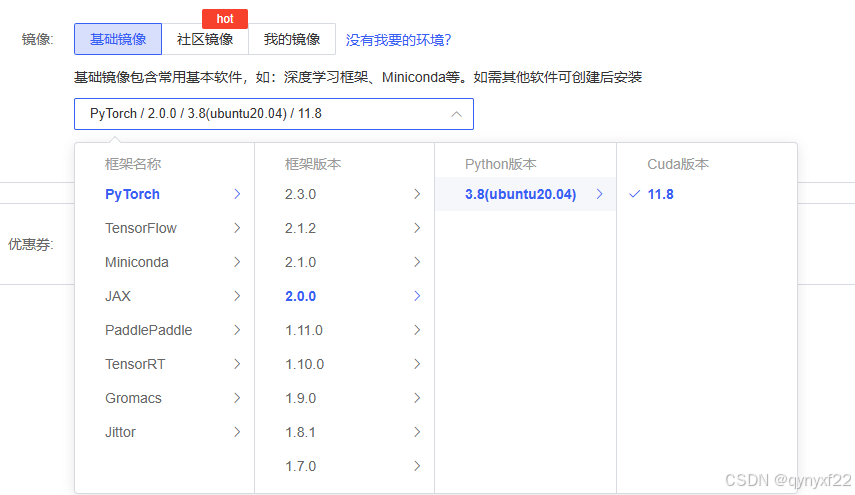Click chevron next to version 2.0.0
The image size is (855, 495).
coord(417,296)
